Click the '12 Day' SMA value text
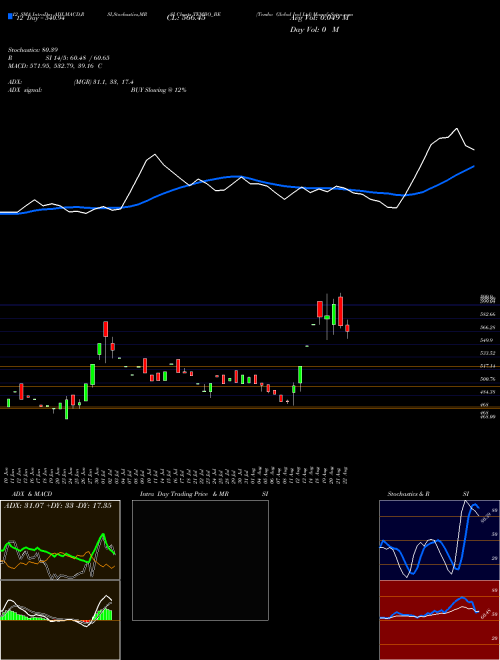Image resolution: width=500 pixels, height=660 pixels. click(40, 18)
